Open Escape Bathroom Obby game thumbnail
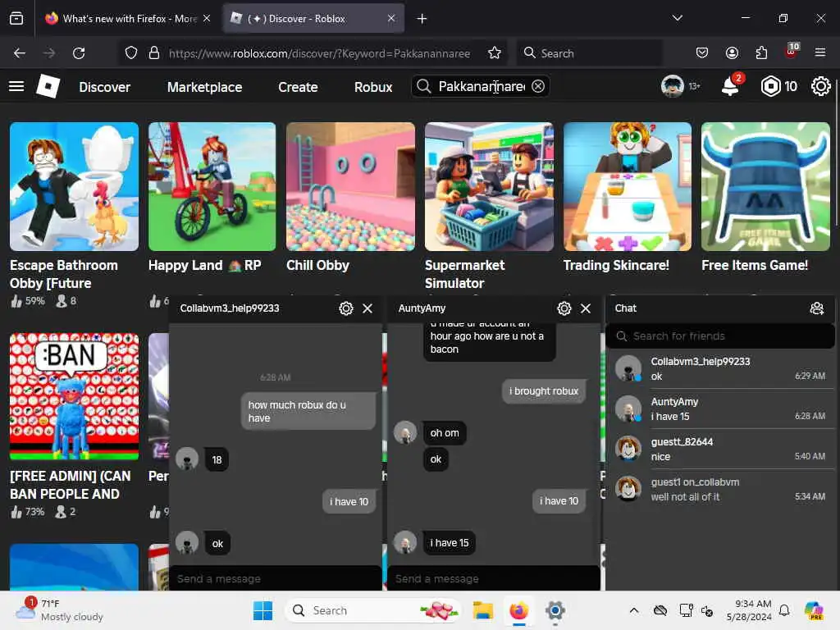Viewport: 840px width, 630px height. click(x=74, y=186)
